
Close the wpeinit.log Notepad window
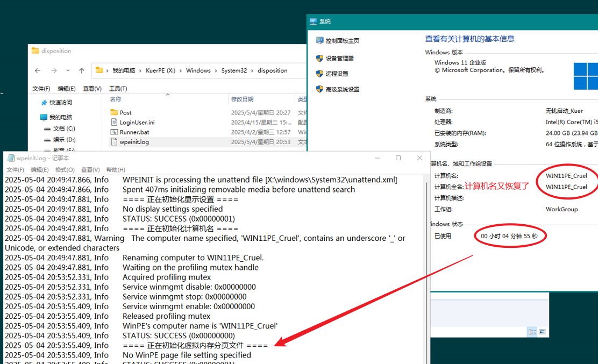tap(419, 158)
